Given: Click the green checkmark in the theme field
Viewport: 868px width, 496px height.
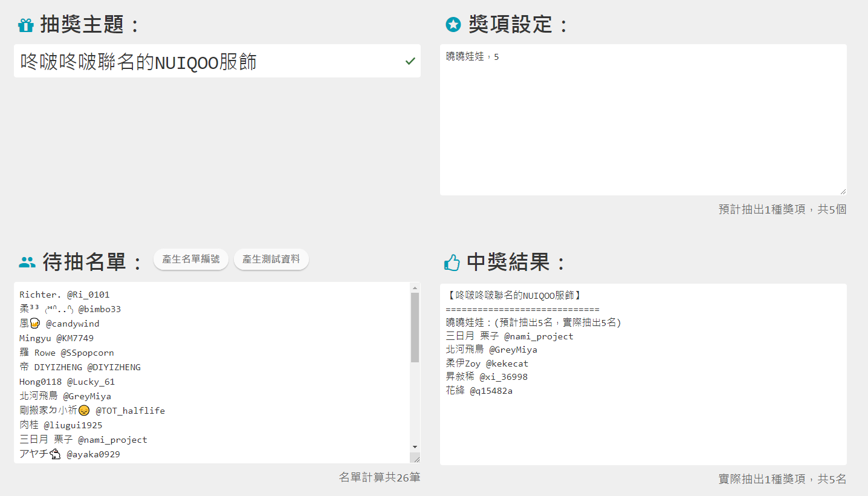Looking at the screenshot, I should click(x=410, y=61).
